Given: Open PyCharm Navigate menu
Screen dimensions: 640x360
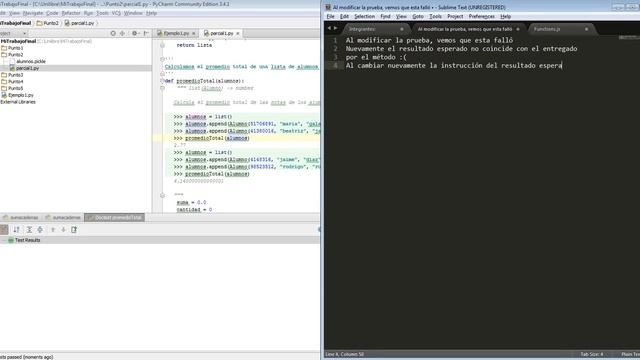Looking at the screenshot, I should (x=33, y=13).
